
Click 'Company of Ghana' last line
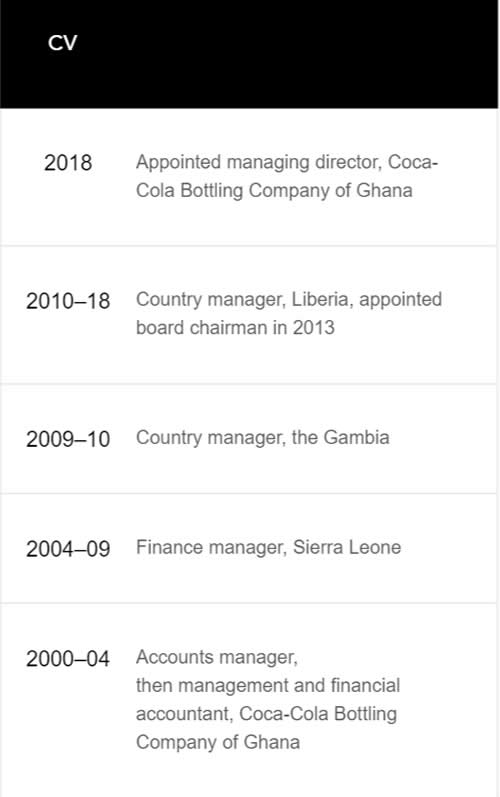tap(217, 743)
